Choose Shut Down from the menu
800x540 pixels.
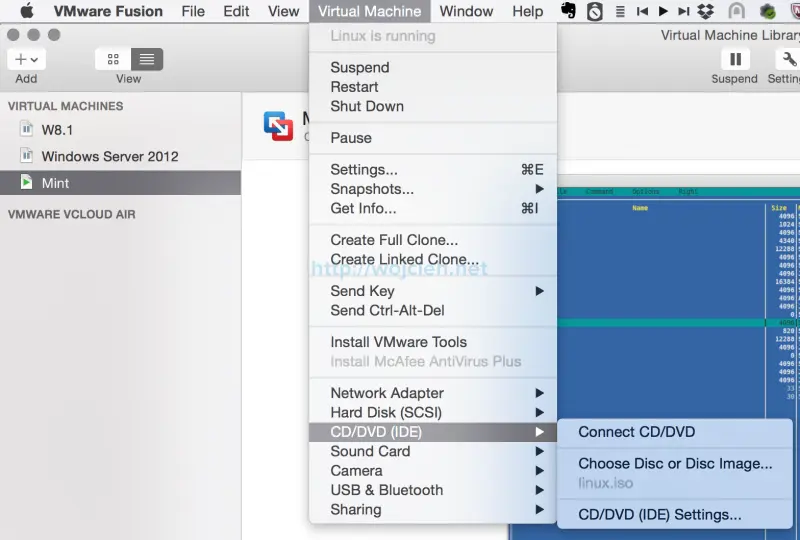click(x=433, y=106)
